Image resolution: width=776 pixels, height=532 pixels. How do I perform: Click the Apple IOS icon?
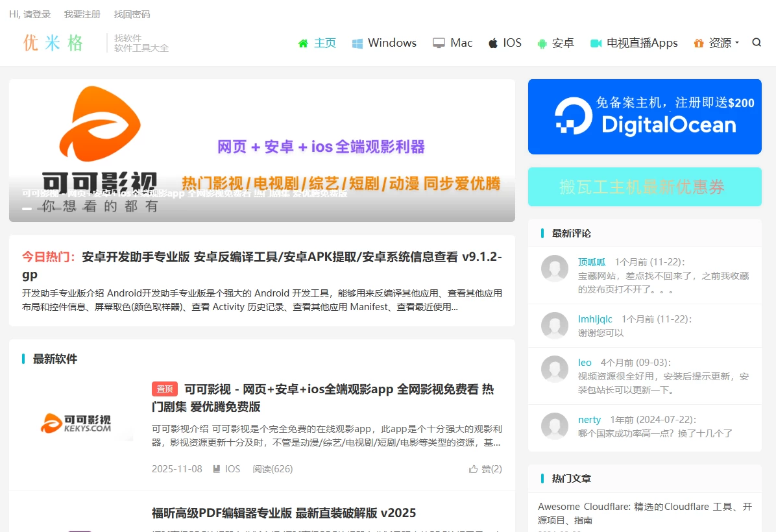click(493, 43)
